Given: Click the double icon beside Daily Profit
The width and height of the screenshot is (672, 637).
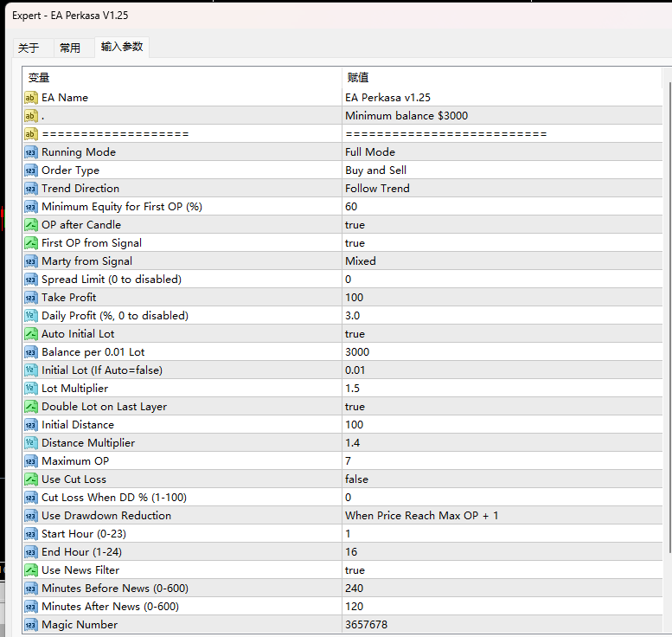Looking at the screenshot, I should (31, 316).
